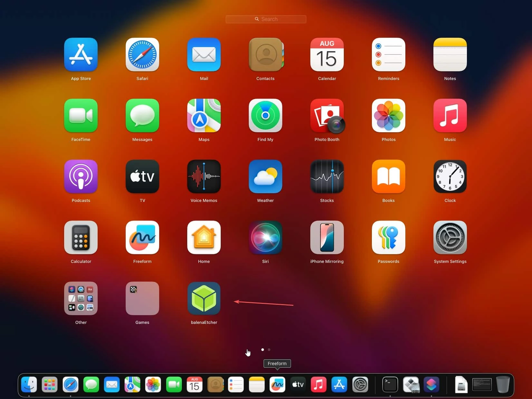Open Finder from the Dock
The height and width of the screenshot is (399, 532).
click(29, 384)
